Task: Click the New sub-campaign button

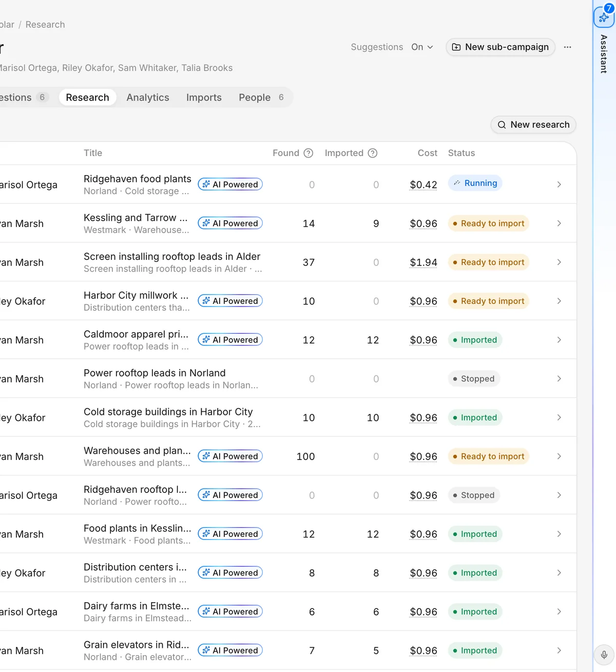Action: pos(500,47)
